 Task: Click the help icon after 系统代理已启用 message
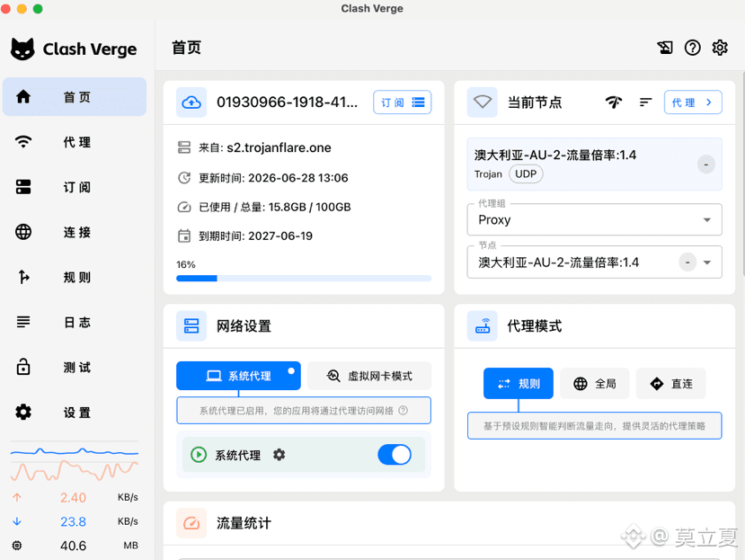[x=403, y=411]
